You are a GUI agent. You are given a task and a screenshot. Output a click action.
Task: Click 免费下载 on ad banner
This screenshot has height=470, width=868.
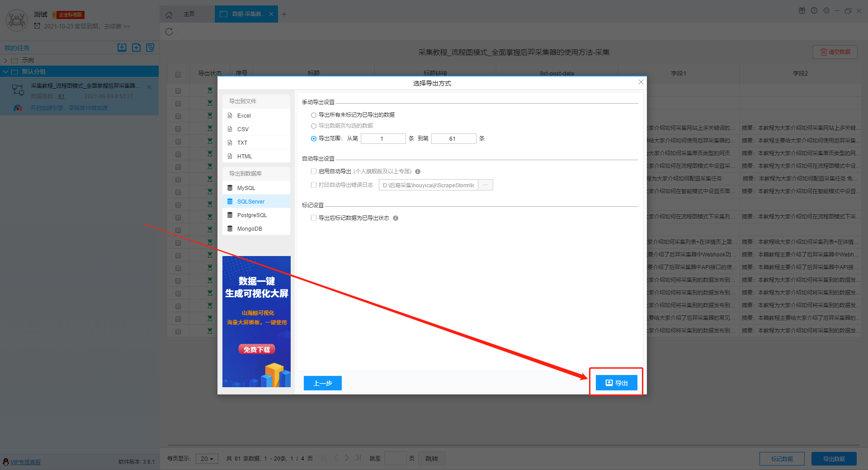(x=257, y=349)
